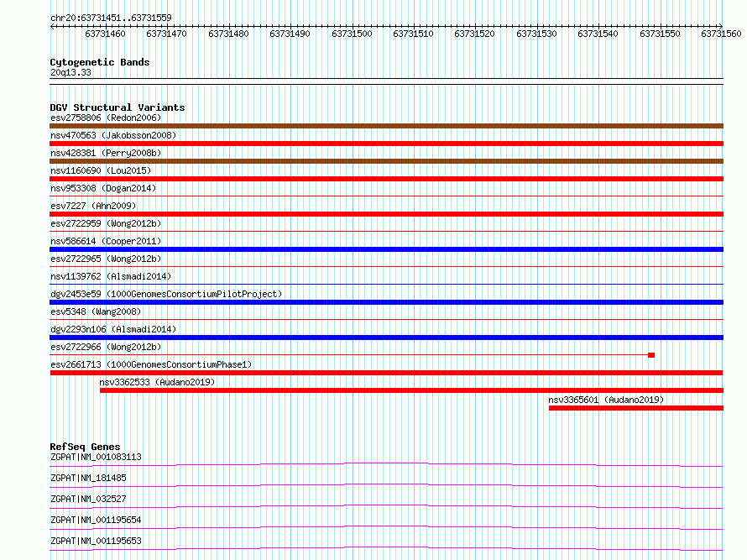Select the red bar under esv7227

click(386, 214)
